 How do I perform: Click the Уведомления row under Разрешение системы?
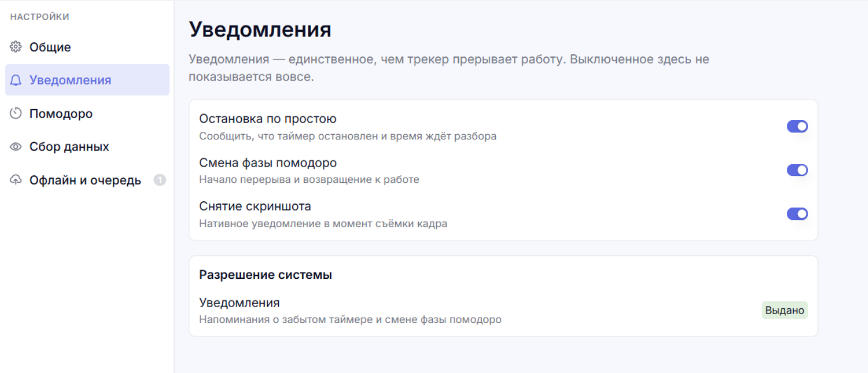pyautogui.click(x=503, y=311)
